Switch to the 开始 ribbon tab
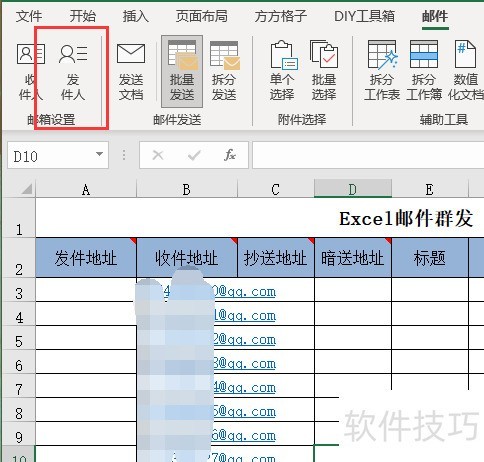484x462 pixels. [83, 16]
